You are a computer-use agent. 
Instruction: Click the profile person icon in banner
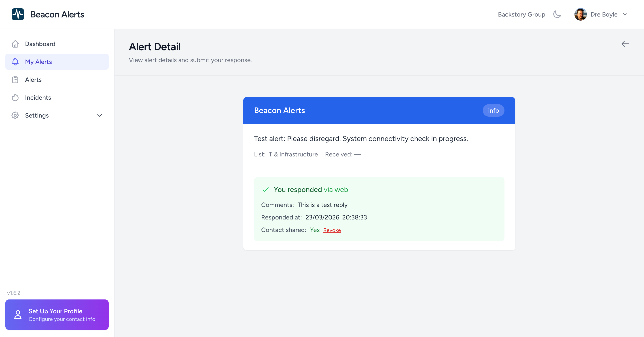18,314
